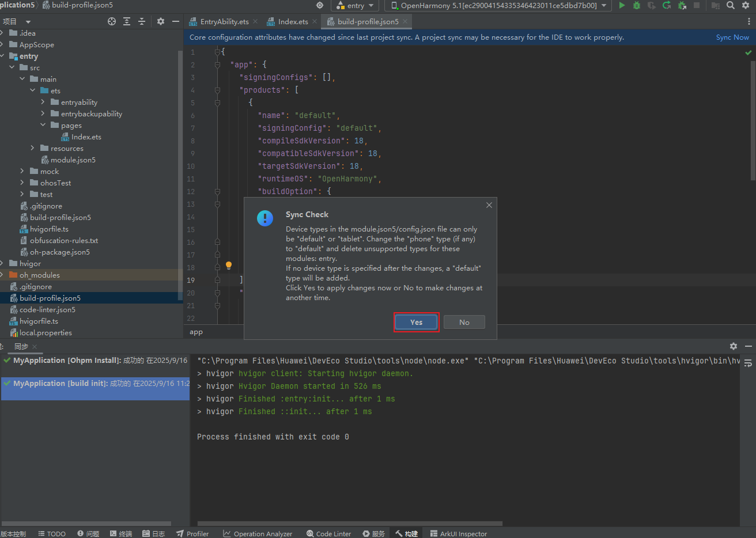Toggle soft-wrap icon in build output

(748, 363)
